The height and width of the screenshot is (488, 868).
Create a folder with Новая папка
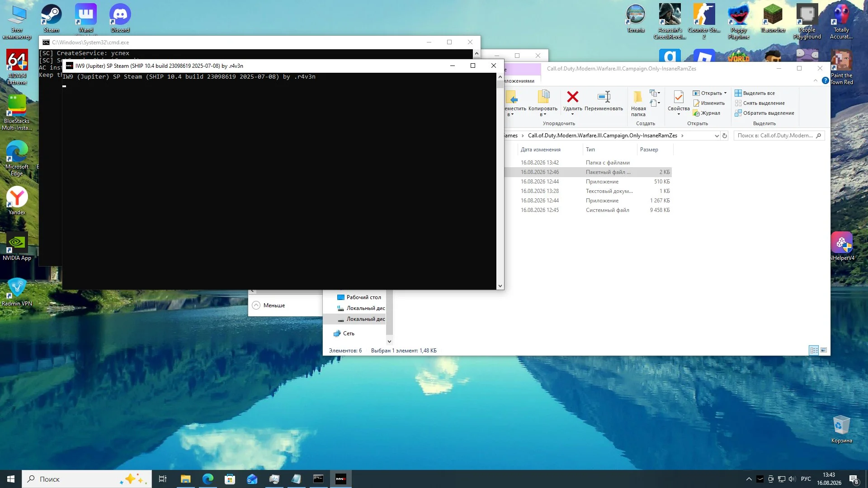pyautogui.click(x=638, y=103)
